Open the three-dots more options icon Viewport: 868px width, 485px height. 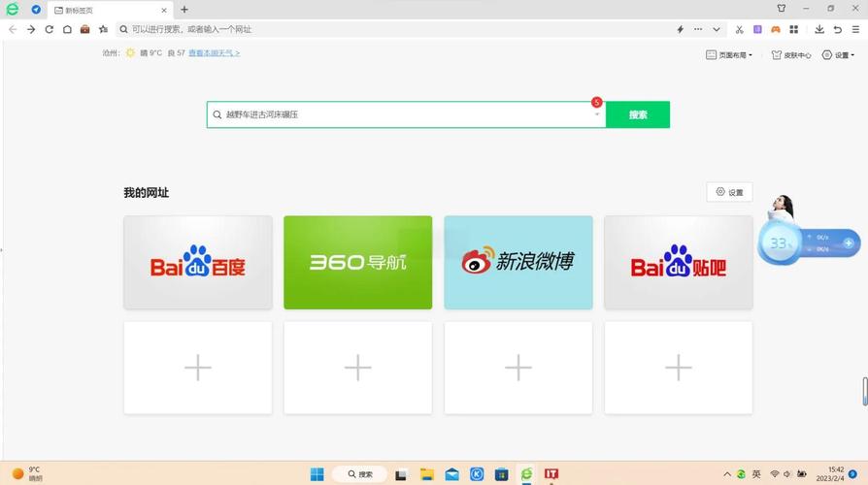(698, 29)
